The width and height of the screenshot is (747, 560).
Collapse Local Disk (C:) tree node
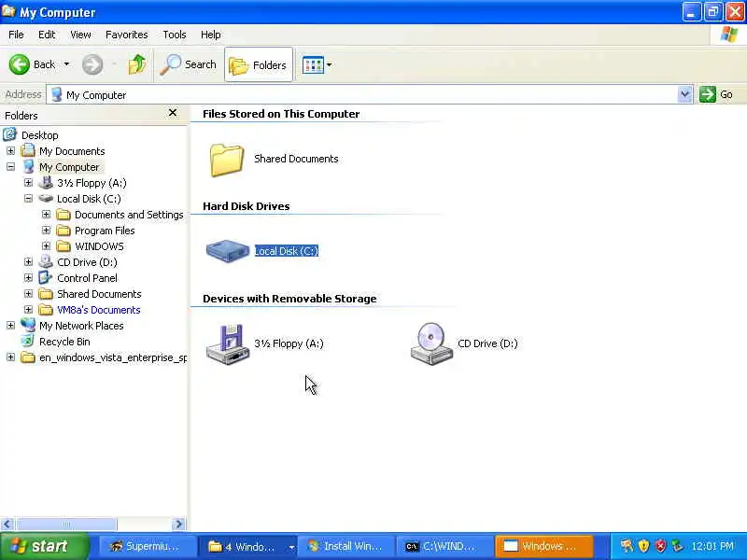pos(28,199)
